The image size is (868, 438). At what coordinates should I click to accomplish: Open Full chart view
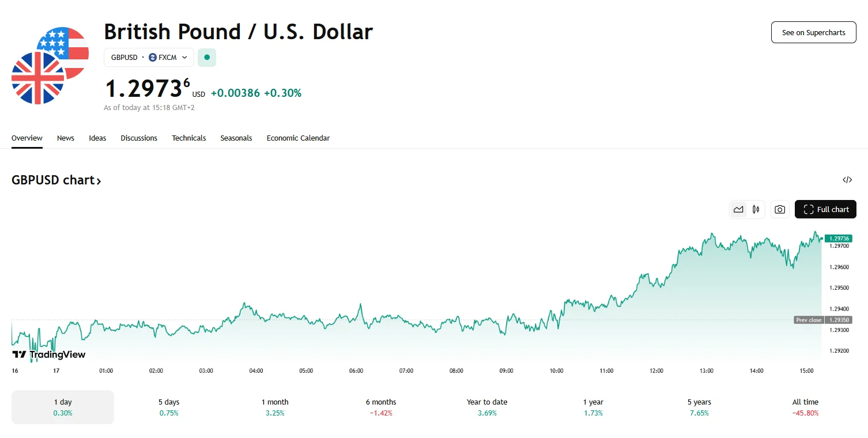825,210
